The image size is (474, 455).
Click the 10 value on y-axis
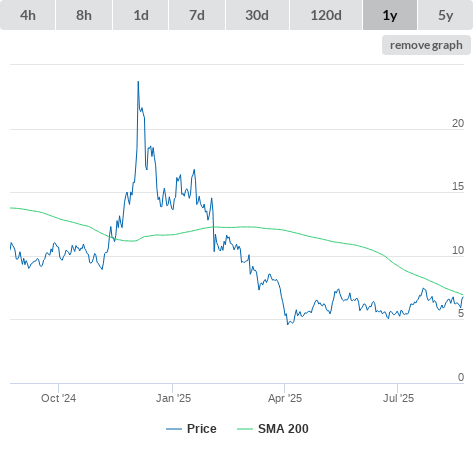[458, 250]
